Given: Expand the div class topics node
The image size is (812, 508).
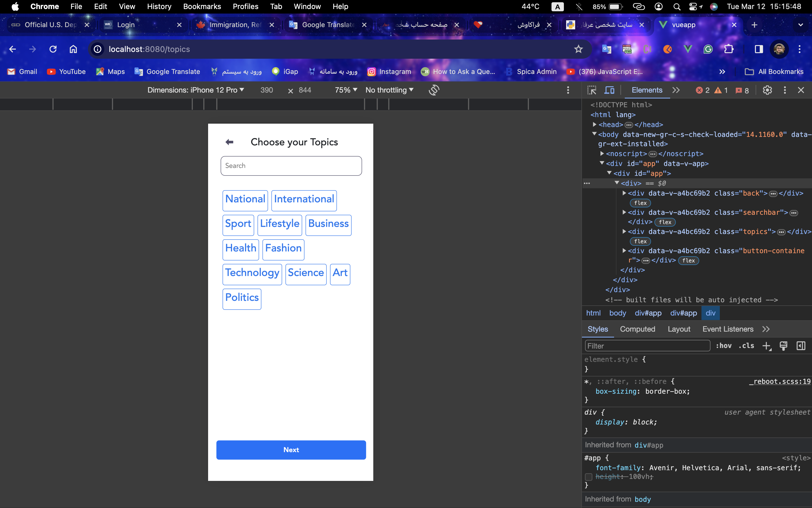Looking at the screenshot, I should 624,231.
